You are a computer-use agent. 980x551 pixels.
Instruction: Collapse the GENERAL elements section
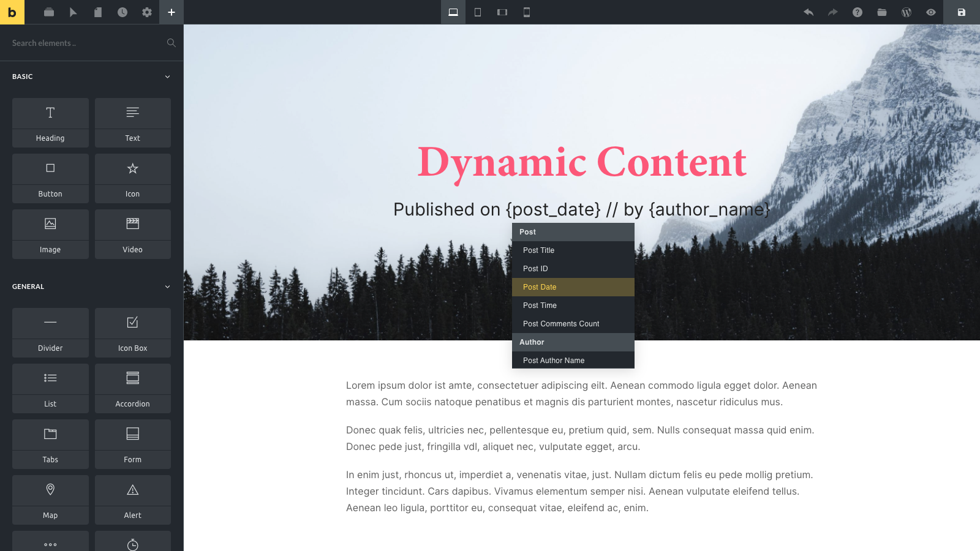tap(167, 287)
